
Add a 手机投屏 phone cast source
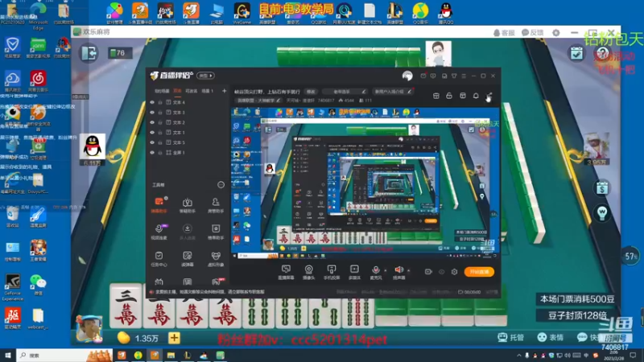[x=331, y=272]
